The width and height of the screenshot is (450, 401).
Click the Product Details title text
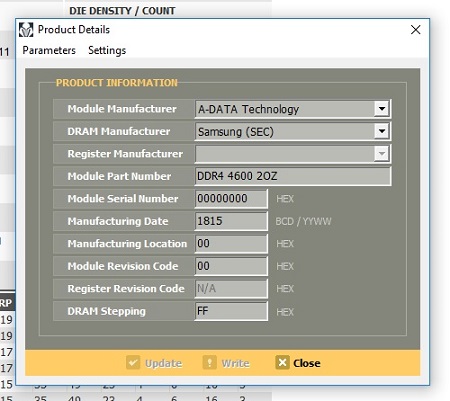click(74, 29)
